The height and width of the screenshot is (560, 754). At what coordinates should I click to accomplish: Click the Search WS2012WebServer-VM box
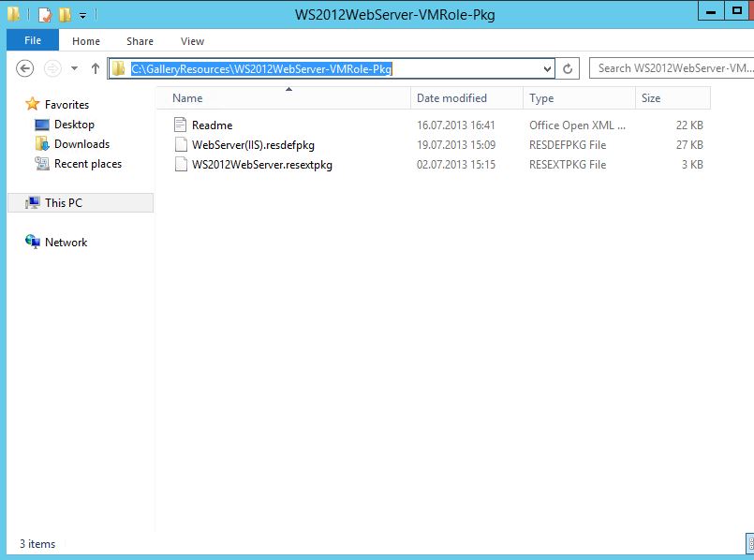coord(673,68)
